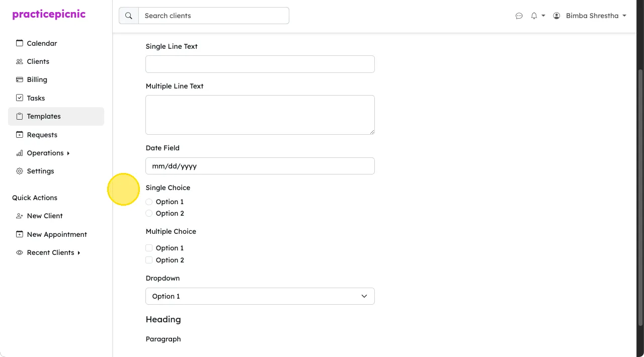The image size is (644, 357).
Task: Click the Quick Actions heading
Action: pyautogui.click(x=35, y=198)
